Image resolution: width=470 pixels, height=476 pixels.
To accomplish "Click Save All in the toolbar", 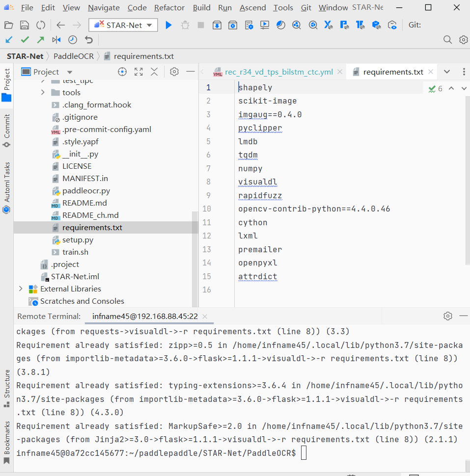I will tap(24, 25).
